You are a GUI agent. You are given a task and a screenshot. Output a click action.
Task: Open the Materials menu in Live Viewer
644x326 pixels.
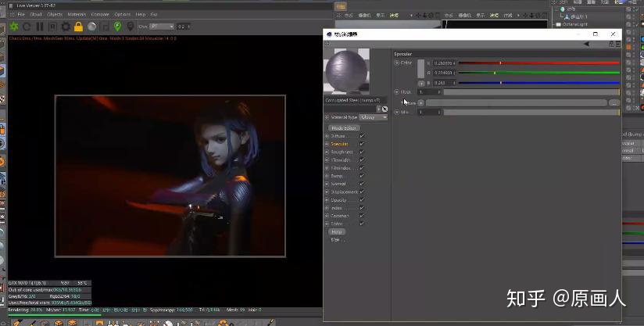click(x=77, y=14)
